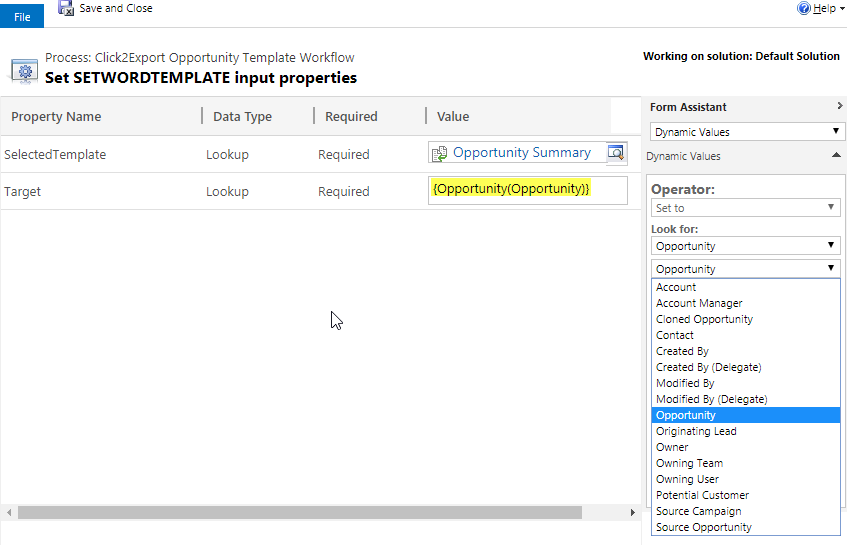The height and width of the screenshot is (545, 847).
Task: Click the Target value input field
Action: pos(528,190)
